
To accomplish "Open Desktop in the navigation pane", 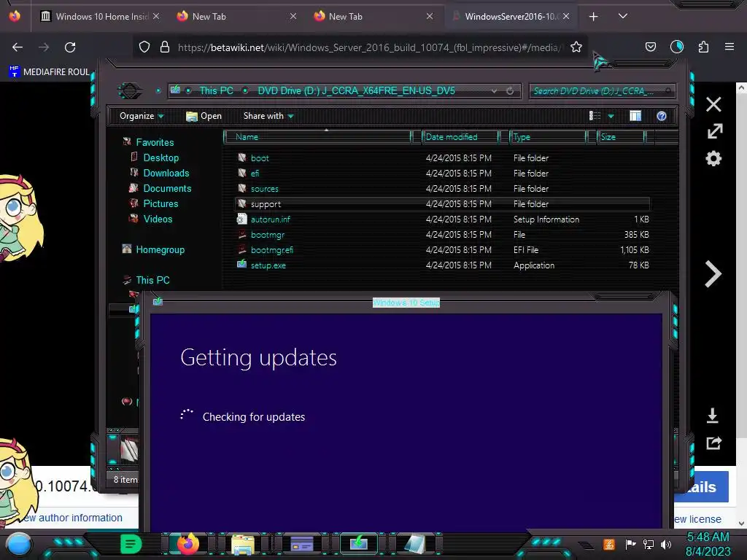I will (x=161, y=157).
